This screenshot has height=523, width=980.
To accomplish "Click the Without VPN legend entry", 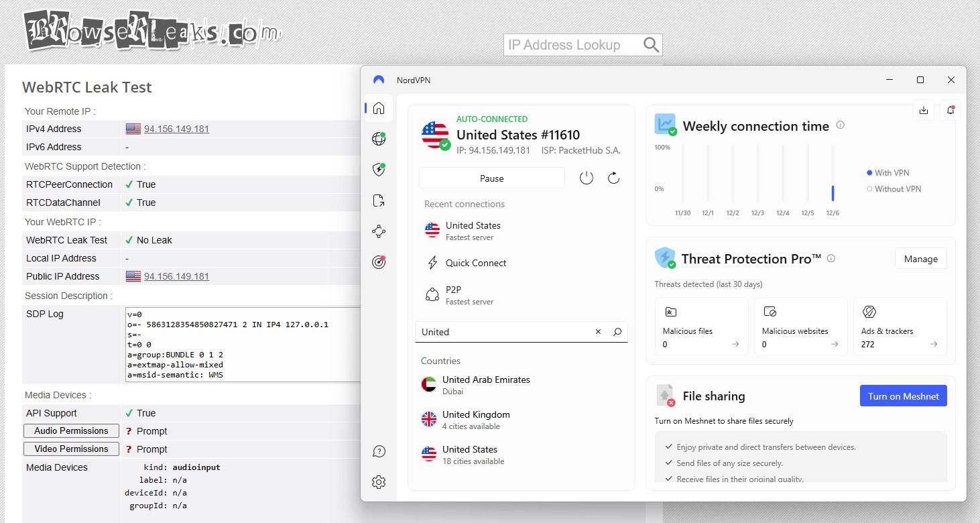I will (x=894, y=189).
